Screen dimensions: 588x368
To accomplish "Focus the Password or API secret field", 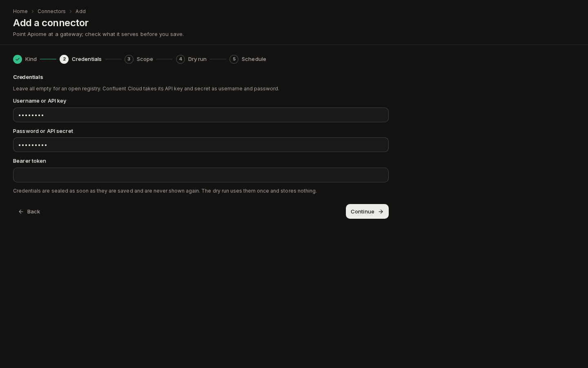I will click(x=201, y=145).
